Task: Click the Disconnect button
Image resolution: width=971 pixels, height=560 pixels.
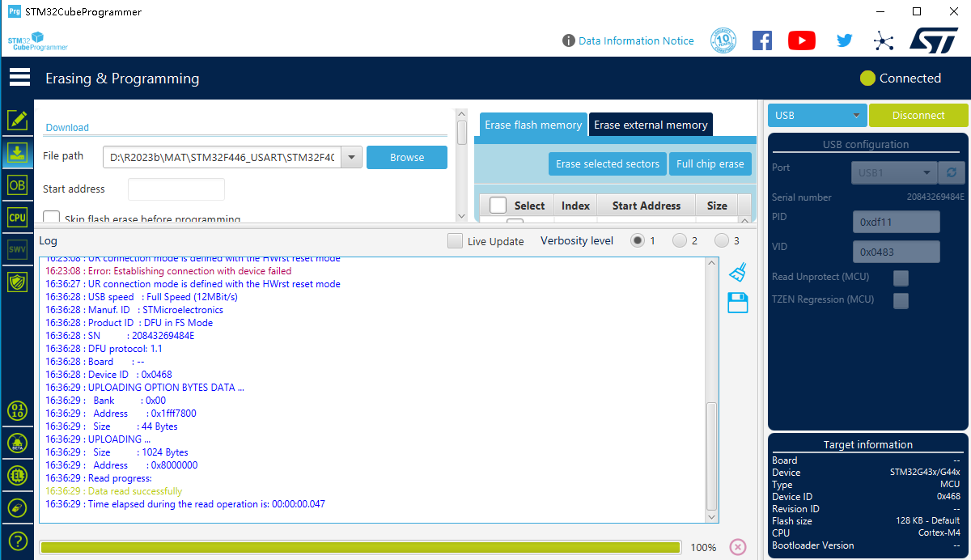Action: (x=918, y=116)
